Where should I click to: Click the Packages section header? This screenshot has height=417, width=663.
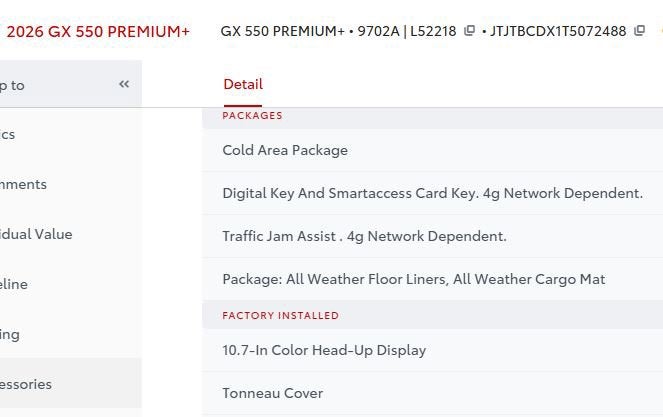pyautogui.click(x=252, y=115)
